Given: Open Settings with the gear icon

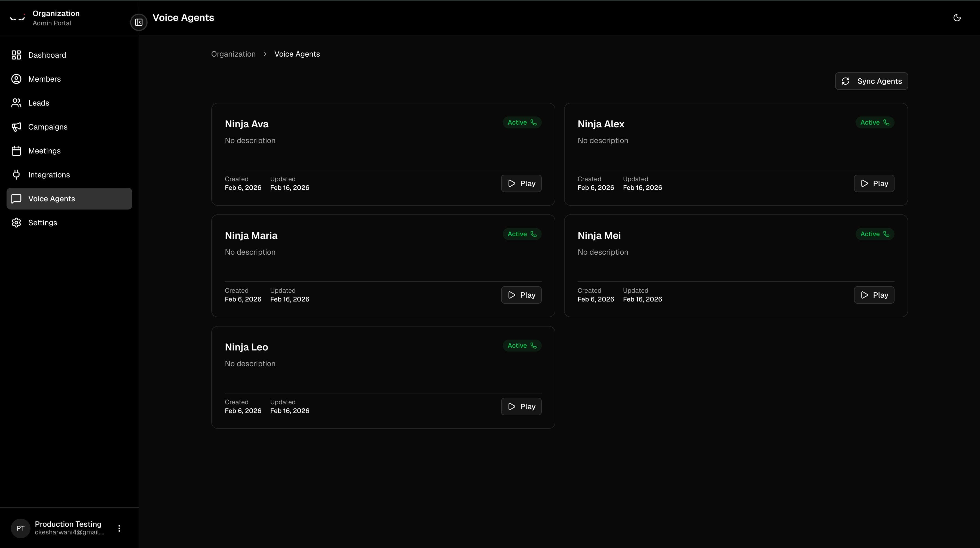Looking at the screenshot, I should coord(16,223).
